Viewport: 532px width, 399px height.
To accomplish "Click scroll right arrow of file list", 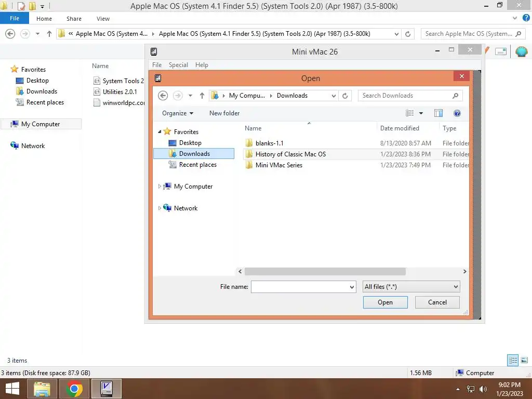I will [x=465, y=271].
